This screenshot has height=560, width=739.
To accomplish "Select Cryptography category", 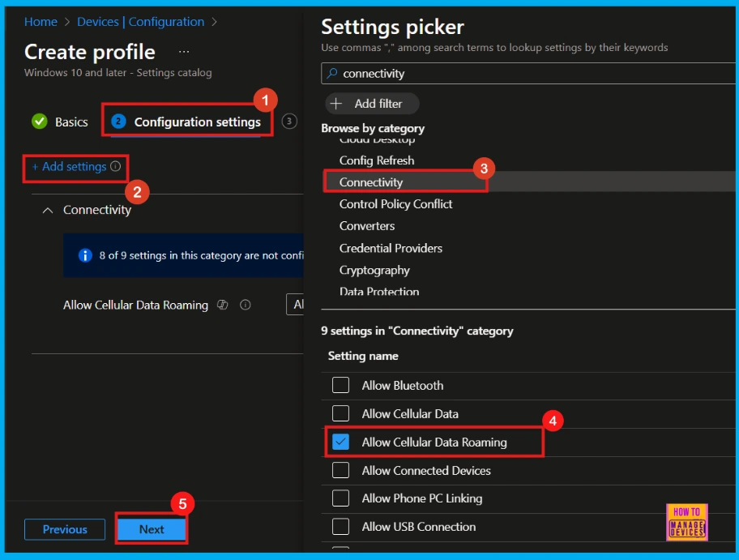I will click(374, 270).
